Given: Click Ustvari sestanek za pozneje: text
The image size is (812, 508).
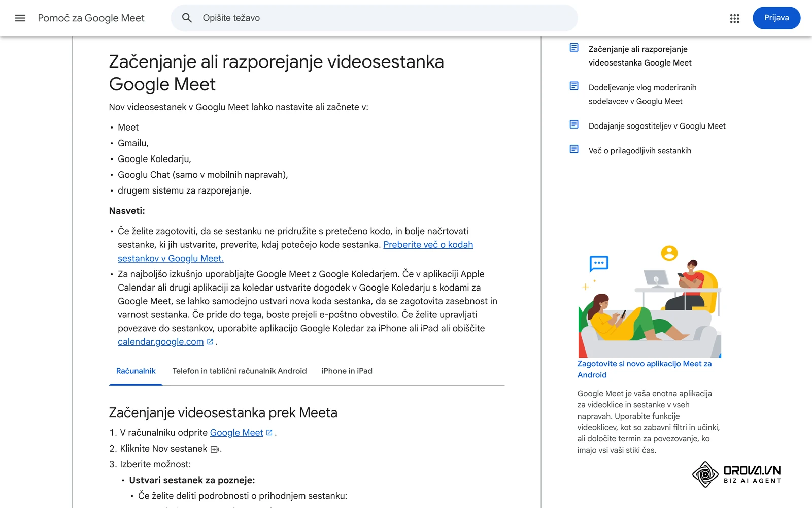Looking at the screenshot, I should coord(192,480).
